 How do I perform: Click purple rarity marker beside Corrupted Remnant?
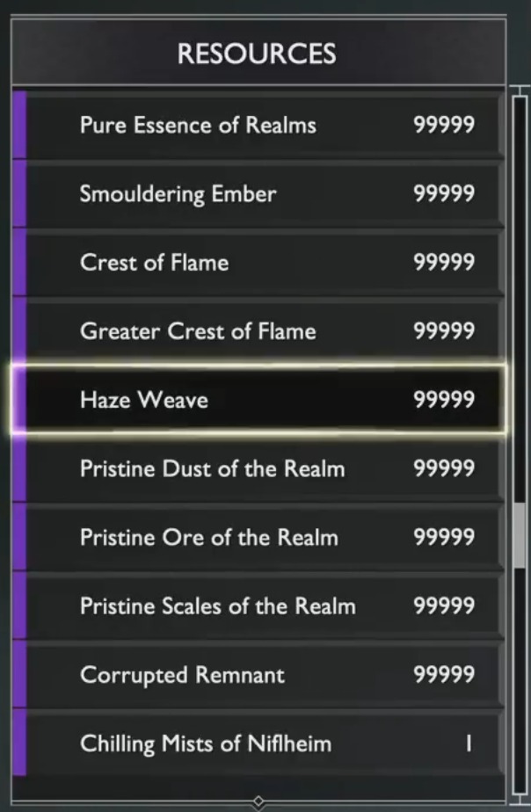19,675
